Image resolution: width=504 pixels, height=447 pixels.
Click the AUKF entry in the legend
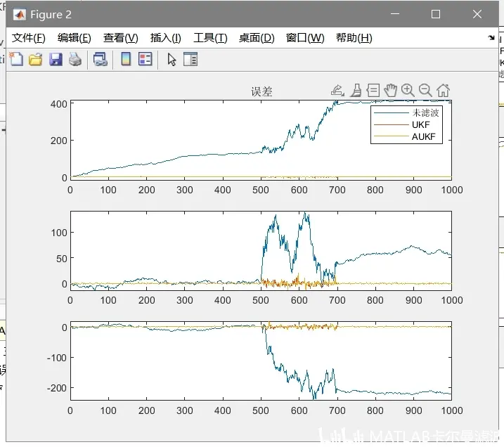[424, 136]
